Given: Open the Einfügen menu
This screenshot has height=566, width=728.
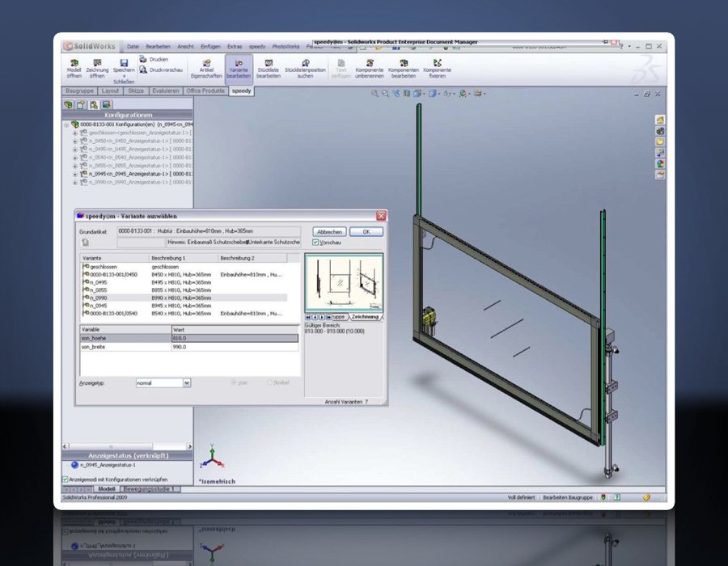Looking at the screenshot, I should pyautogui.click(x=210, y=47).
